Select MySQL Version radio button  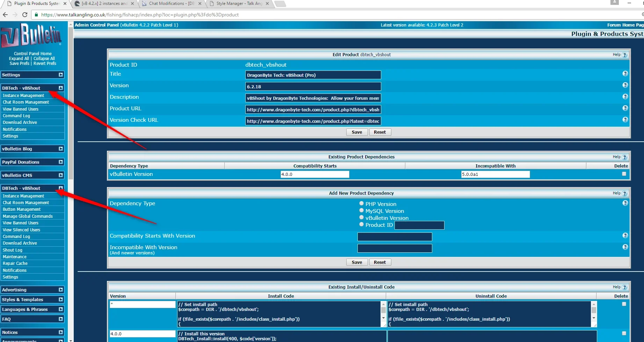pyautogui.click(x=362, y=210)
